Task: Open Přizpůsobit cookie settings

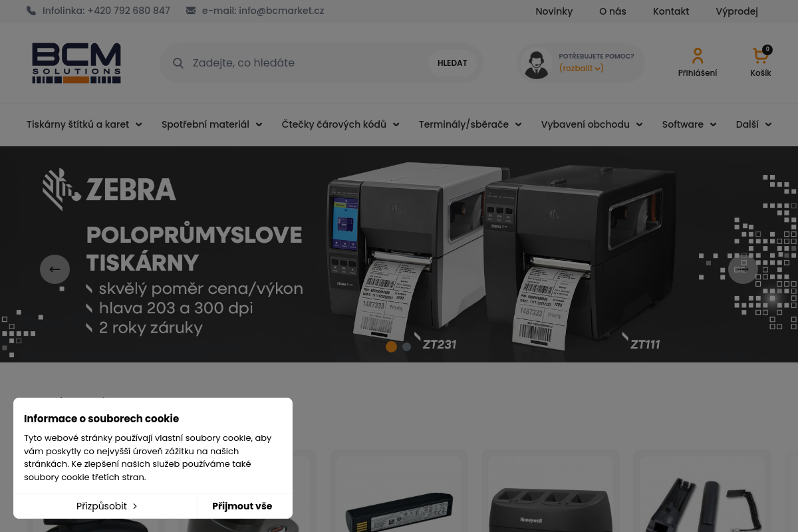Action: tap(106, 506)
